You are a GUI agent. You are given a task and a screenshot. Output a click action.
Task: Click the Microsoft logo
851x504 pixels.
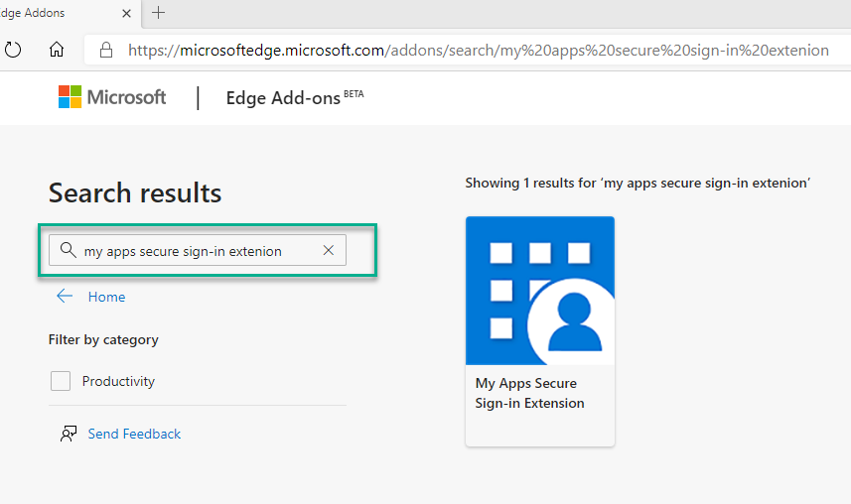point(112,97)
